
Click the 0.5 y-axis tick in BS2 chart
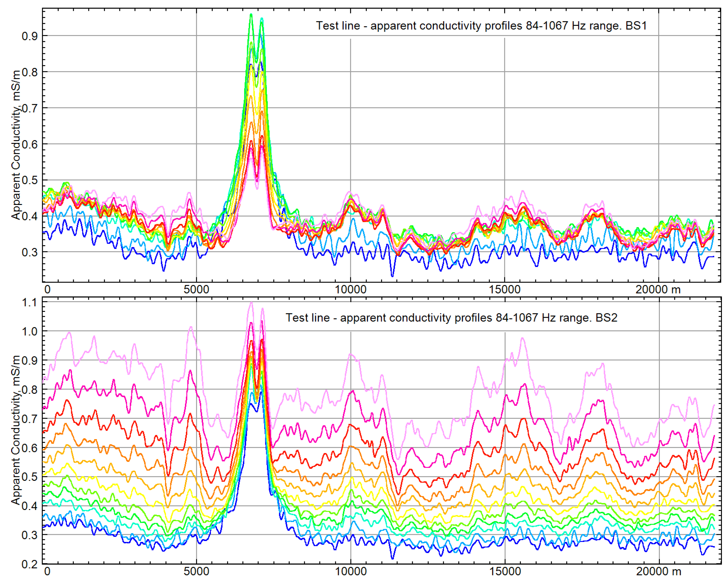30,477
